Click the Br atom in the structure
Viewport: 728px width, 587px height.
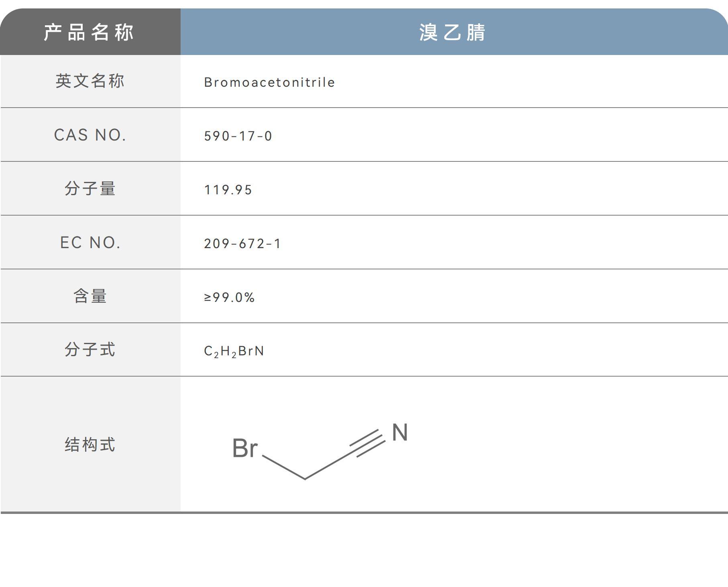click(x=245, y=448)
